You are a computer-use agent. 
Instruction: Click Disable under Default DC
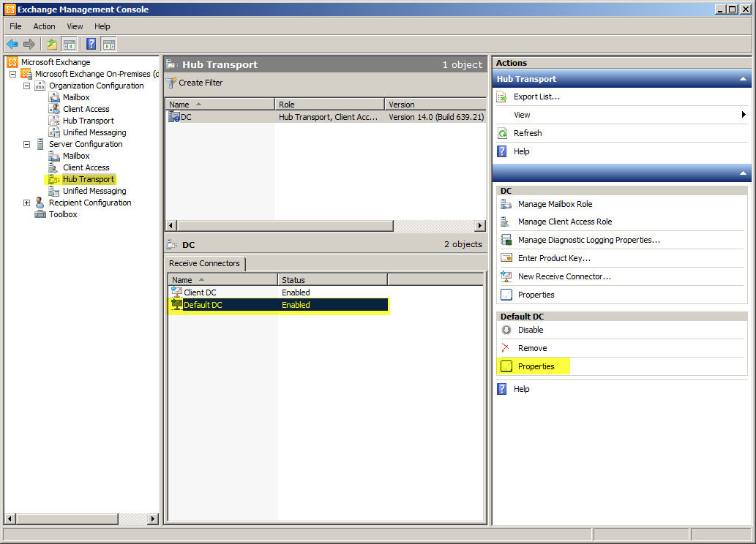coord(531,330)
